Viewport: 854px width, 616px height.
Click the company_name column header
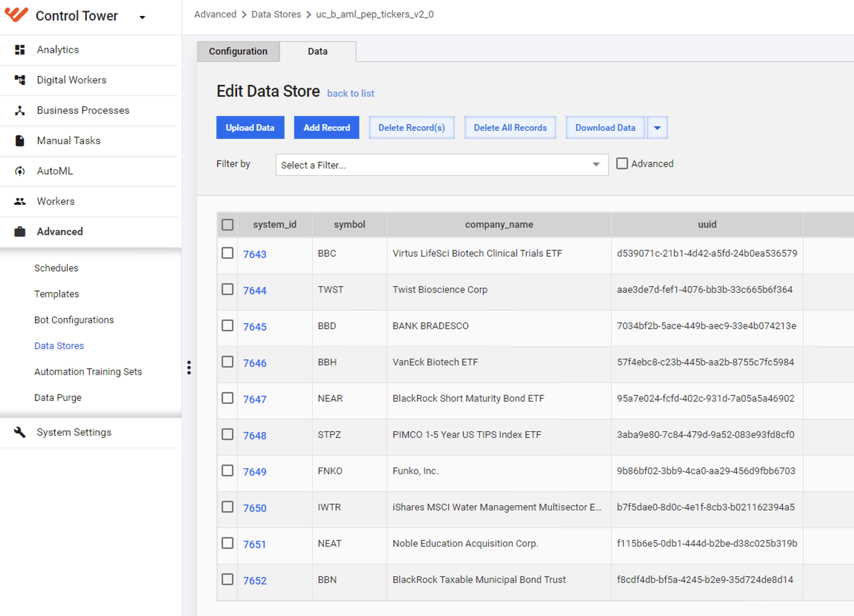[499, 225]
